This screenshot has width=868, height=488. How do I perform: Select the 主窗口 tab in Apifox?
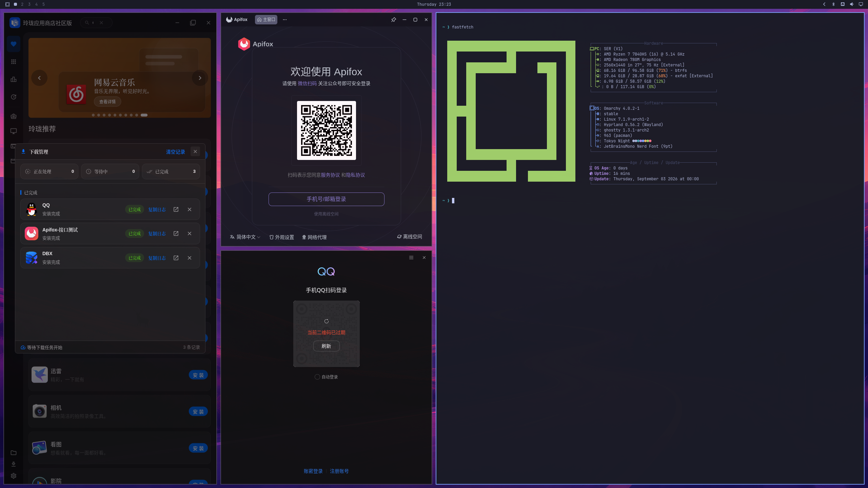coord(266,20)
